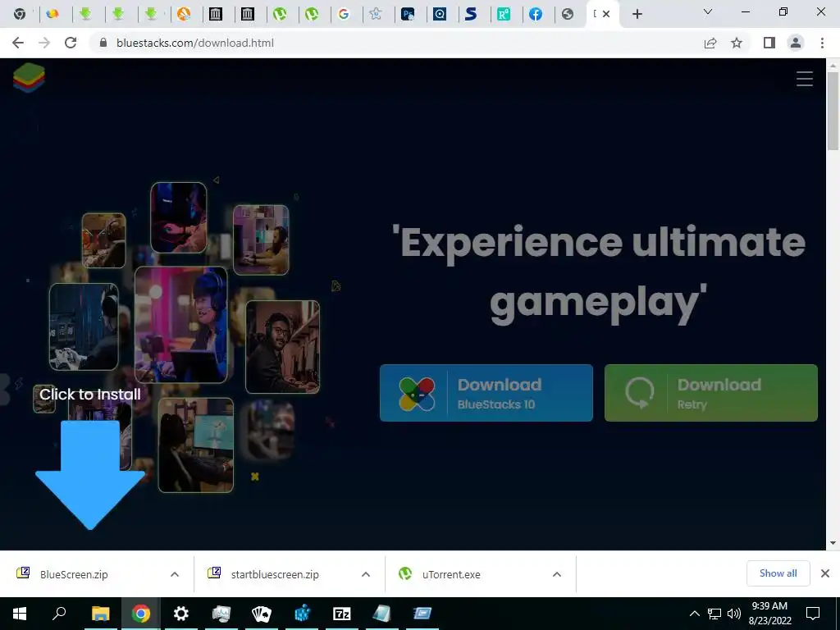Open the Windows Start menu

pyautogui.click(x=20, y=614)
